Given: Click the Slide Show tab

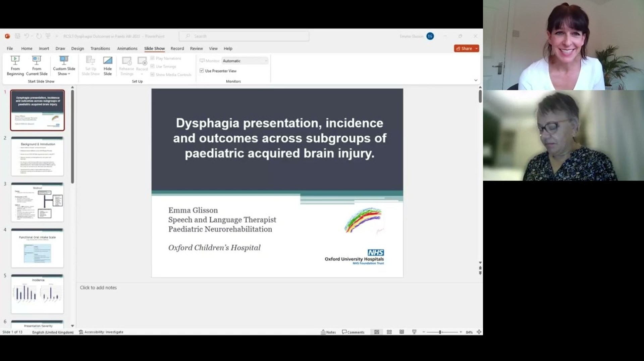Looking at the screenshot, I should [154, 48].
